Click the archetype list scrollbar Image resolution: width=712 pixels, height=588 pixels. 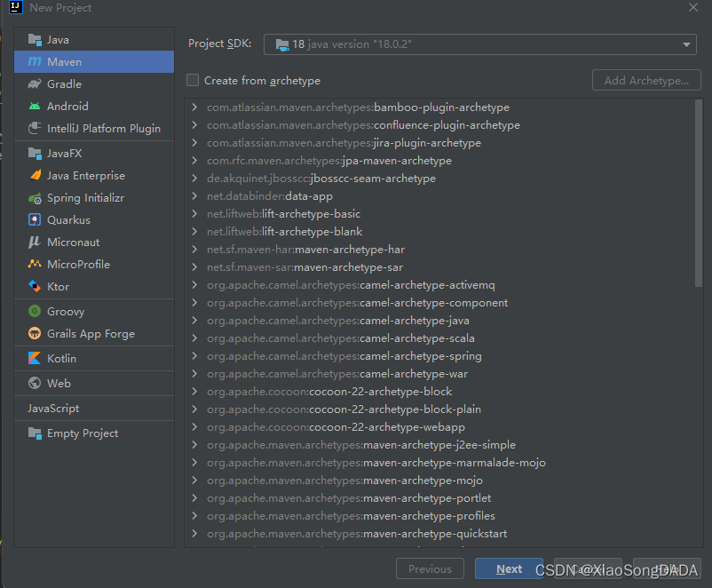point(699,194)
